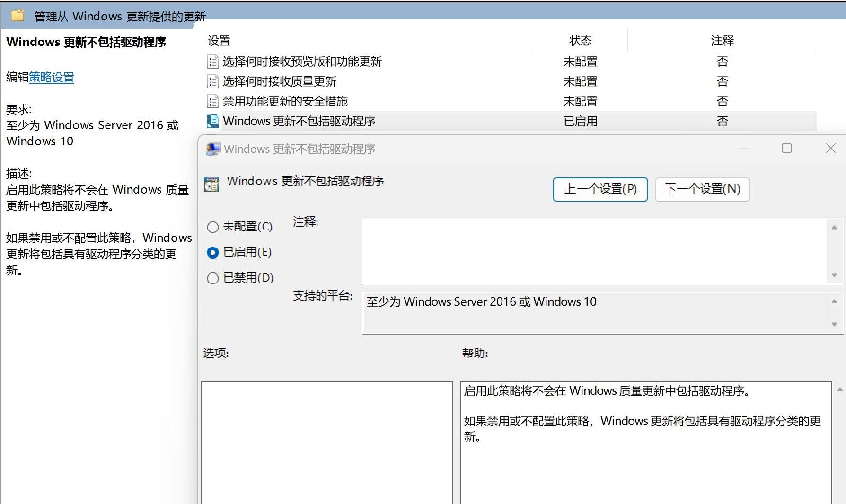Sort by the 注释 column header
Image resolution: width=846 pixels, height=504 pixels.
723,41
